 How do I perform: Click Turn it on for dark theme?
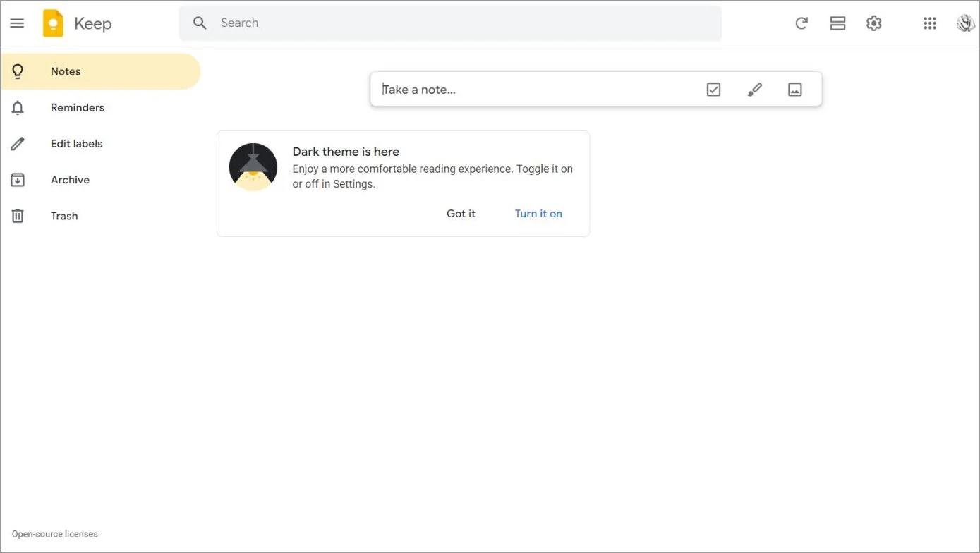click(x=538, y=214)
